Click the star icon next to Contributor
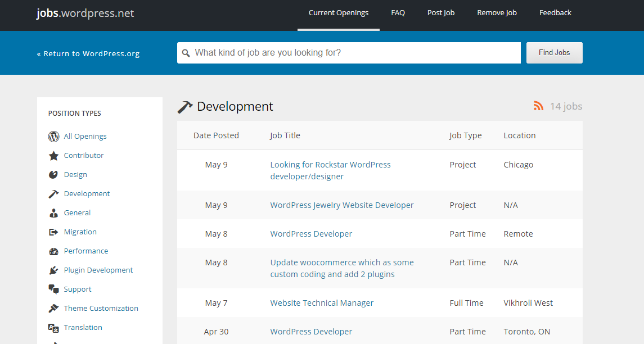 coord(53,156)
